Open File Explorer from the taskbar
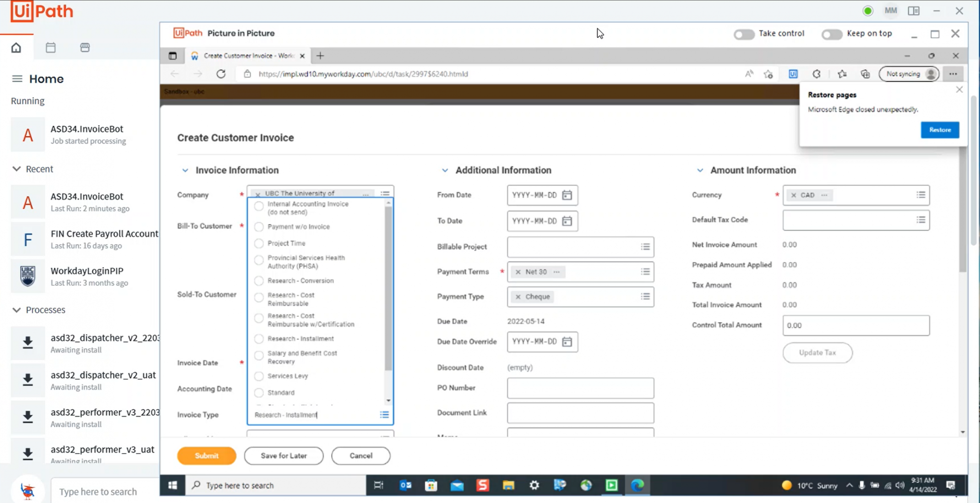Viewport: 980px width, 503px height. (x=508, y=485)
